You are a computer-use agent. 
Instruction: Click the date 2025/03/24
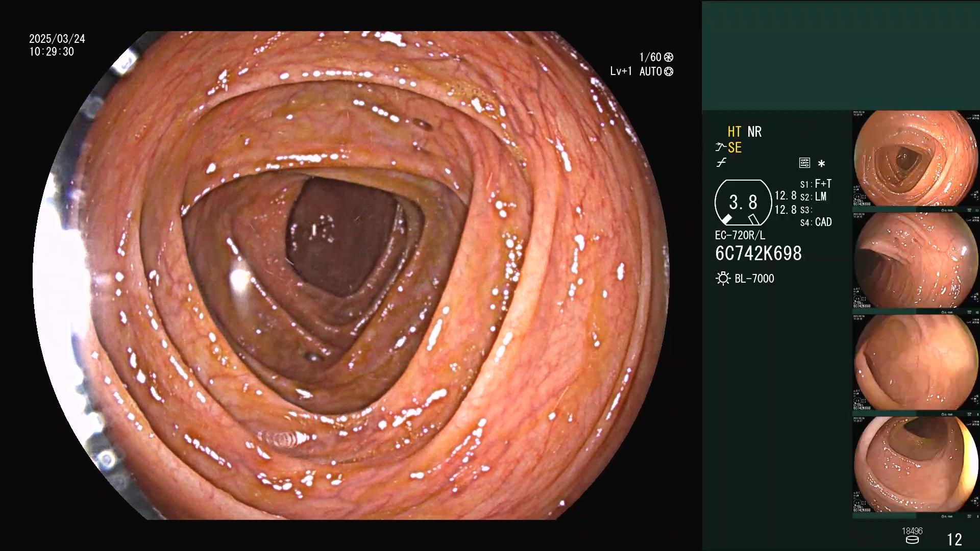[57, 39]
